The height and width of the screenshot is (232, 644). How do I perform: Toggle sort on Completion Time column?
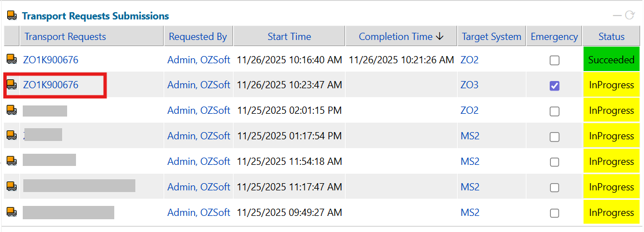click(401, 37)
